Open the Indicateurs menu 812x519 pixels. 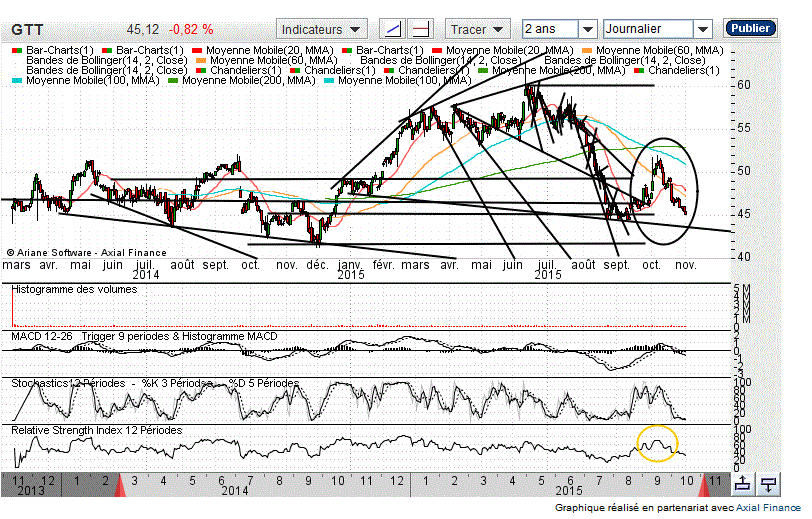[323, 29]
